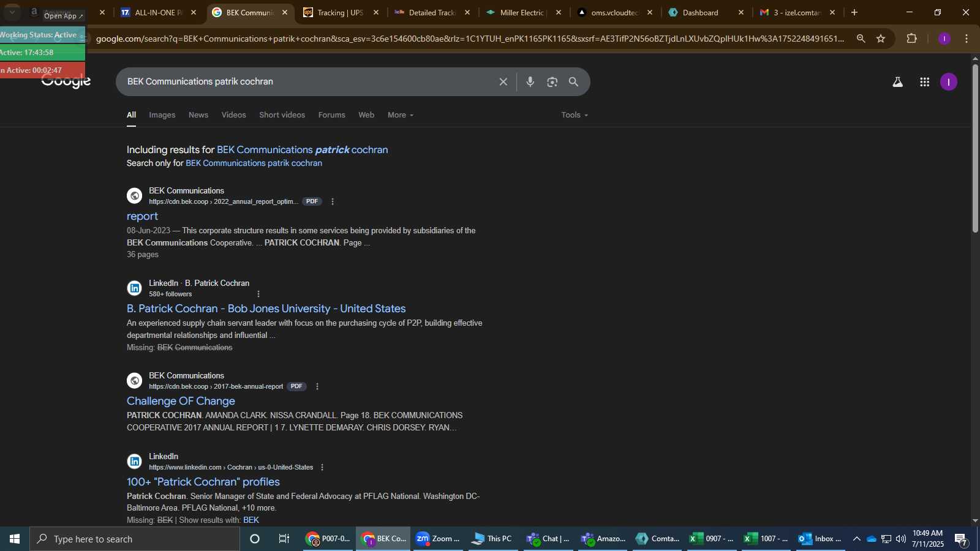The width and height of the screenshot is (980, 551).
Task: Switch to the oms.vcloudtech tab
Action: click(614, 12)
